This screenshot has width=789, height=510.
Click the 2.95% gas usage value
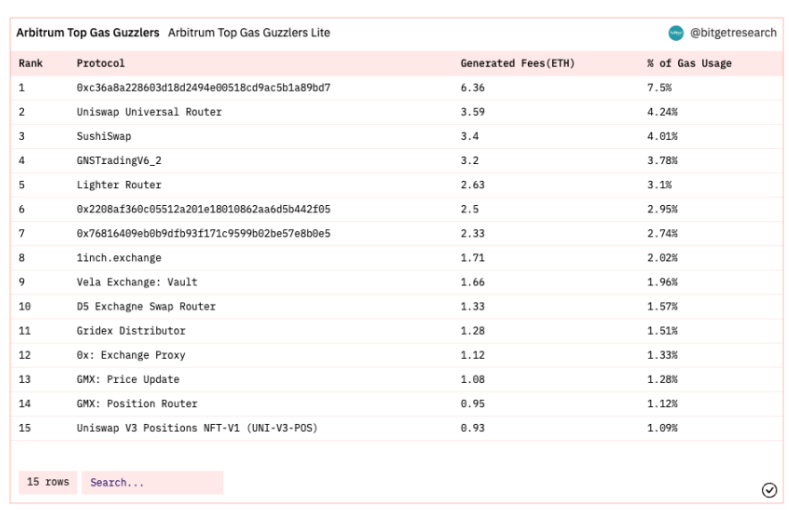click(x=662, y=209)
